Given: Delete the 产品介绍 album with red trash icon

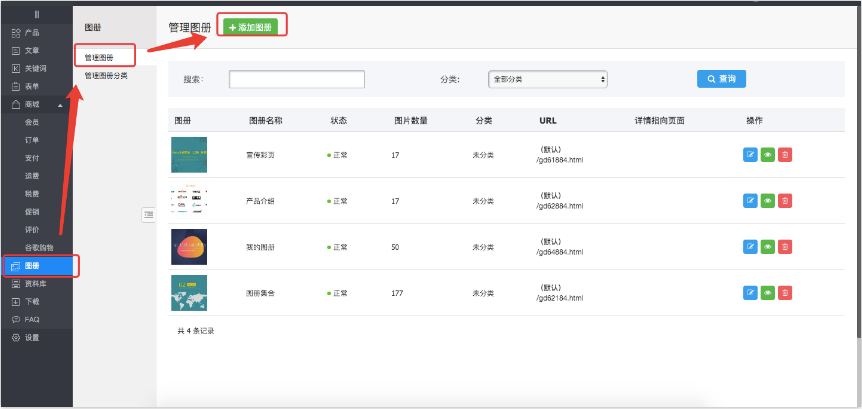Looking at the screenshot, I should 785,201.
